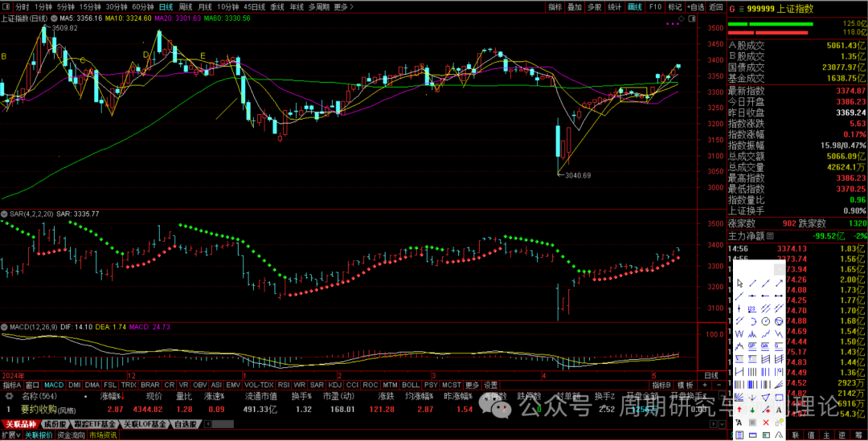Click the red X delete drawing tool
Image resolution: width=868 pixels, height=441 pixels.
(766, 423)
